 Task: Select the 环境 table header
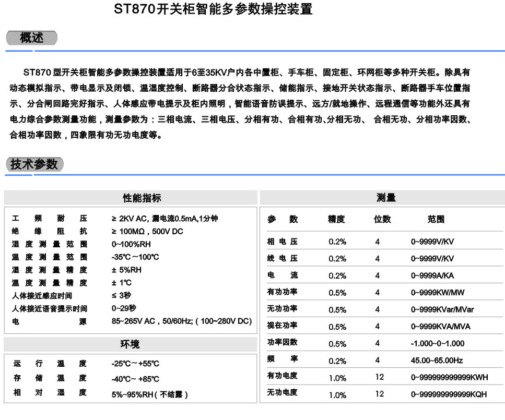[131, 344]
